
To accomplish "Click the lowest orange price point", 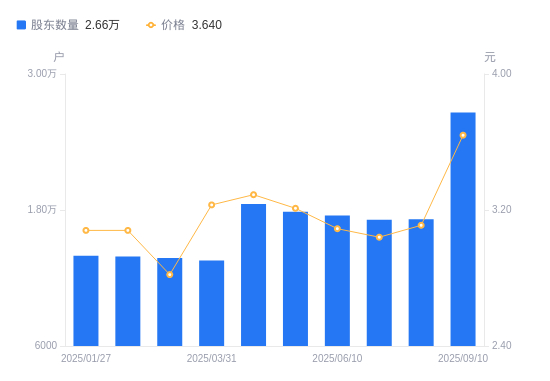I will click(170, 275).
